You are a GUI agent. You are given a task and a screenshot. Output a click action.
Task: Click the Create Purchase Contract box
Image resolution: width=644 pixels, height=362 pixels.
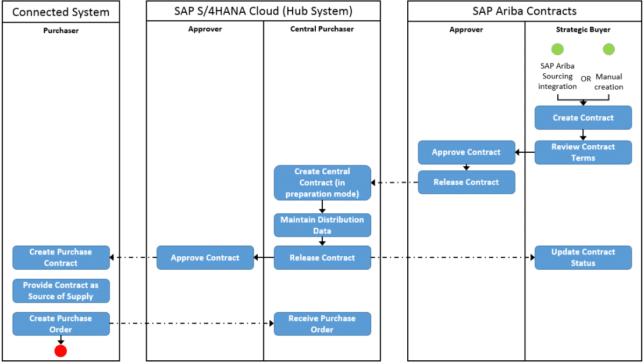tap(61, 258)
